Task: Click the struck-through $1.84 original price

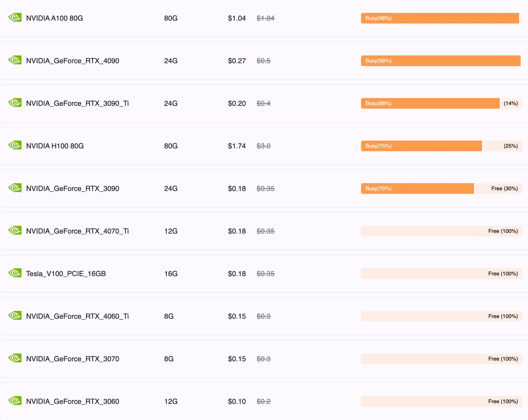Action: pos(265,18)
